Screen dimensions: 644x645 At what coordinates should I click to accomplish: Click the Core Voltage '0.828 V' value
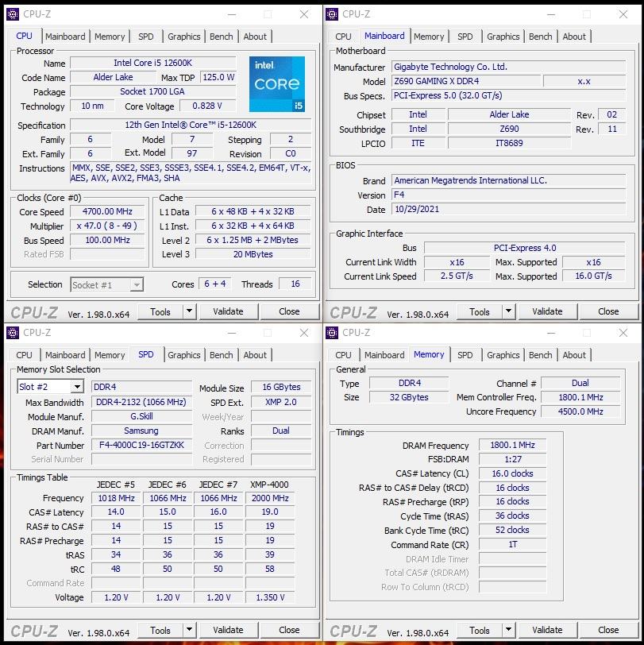point(207,106)
